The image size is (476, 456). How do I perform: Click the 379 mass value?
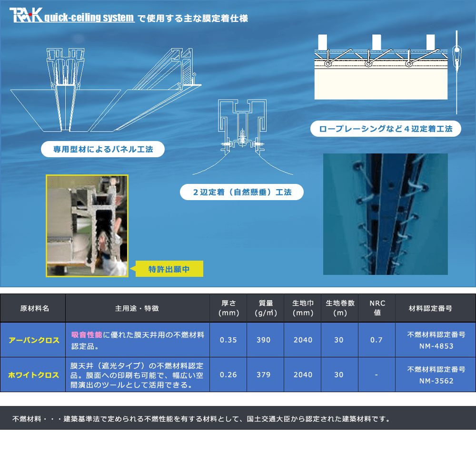point(264,375)
